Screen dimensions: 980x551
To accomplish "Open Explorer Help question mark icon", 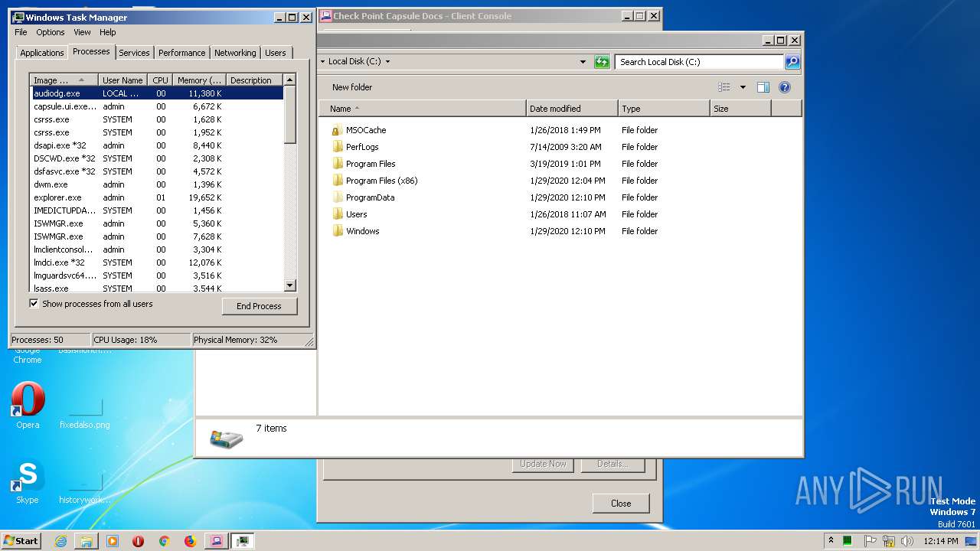I will point(785,87).
